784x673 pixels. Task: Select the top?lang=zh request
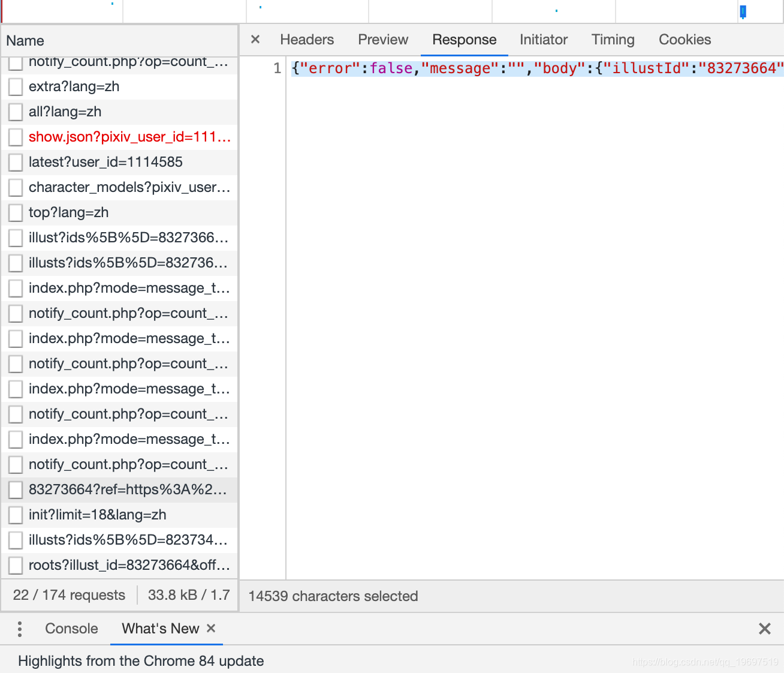pyautogui.click(x=120, y=212)
